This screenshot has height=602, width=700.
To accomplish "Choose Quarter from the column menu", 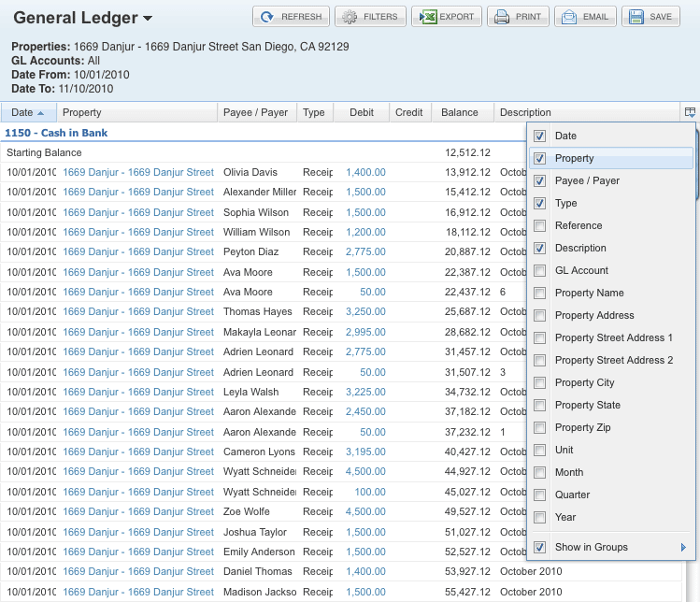I will (x=572, y=495).
